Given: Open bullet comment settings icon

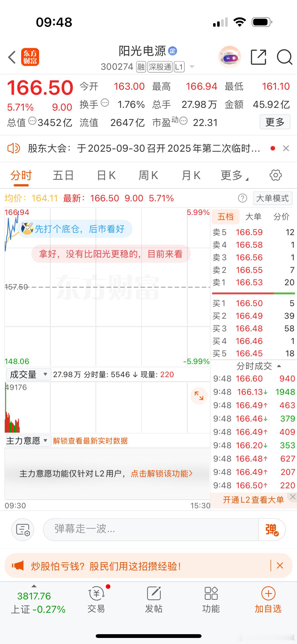Looking at the screenshot, I should tap(23, 529).
